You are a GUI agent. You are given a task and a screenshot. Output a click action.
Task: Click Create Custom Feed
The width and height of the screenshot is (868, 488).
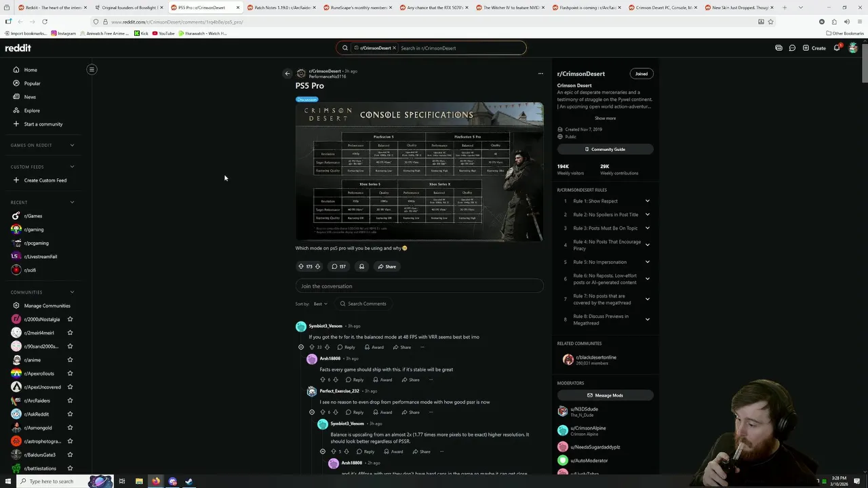point(46,180)
